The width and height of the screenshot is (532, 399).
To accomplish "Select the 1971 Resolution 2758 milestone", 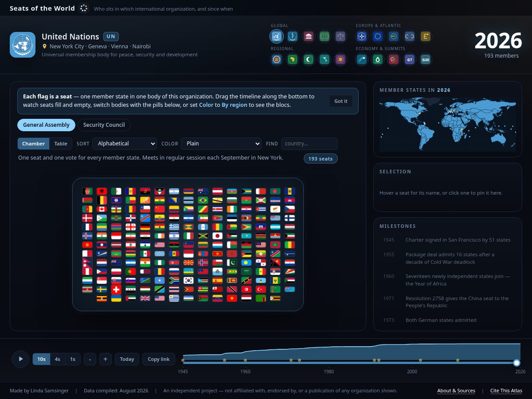I will tap(447, 302).
